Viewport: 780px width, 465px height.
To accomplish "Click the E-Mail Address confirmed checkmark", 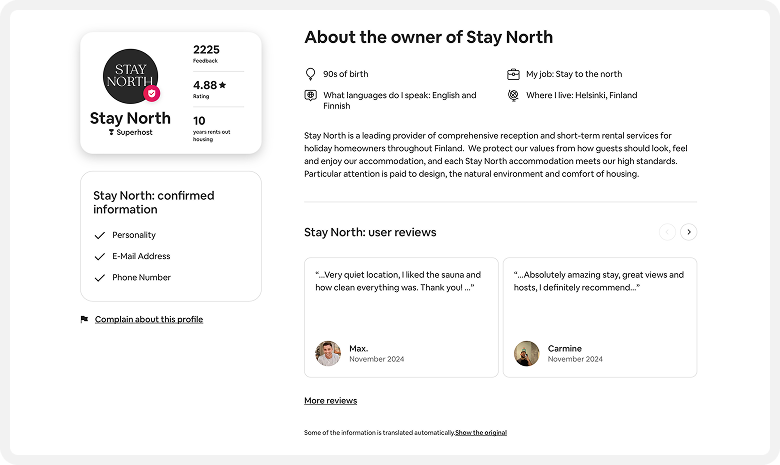I will click(99, 256).
